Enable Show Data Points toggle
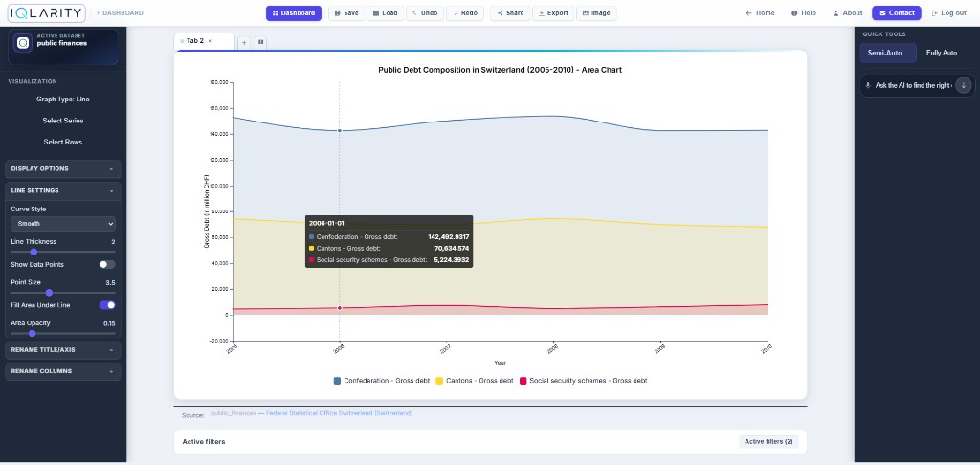Screen dimensions: 980x465 [x=107, y=264]
